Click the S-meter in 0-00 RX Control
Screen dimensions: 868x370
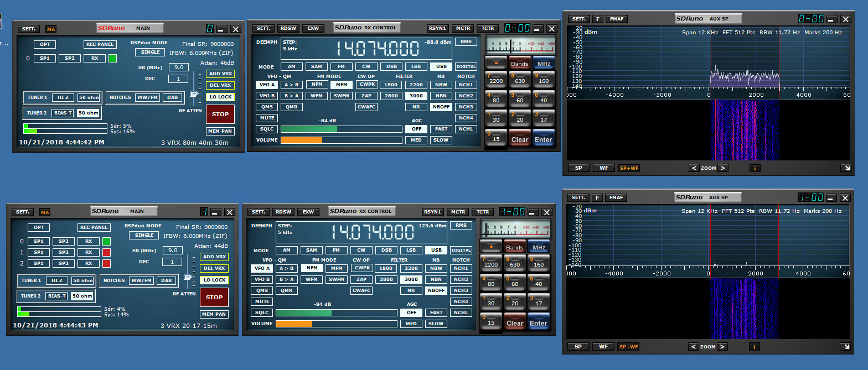coord(520,45)
